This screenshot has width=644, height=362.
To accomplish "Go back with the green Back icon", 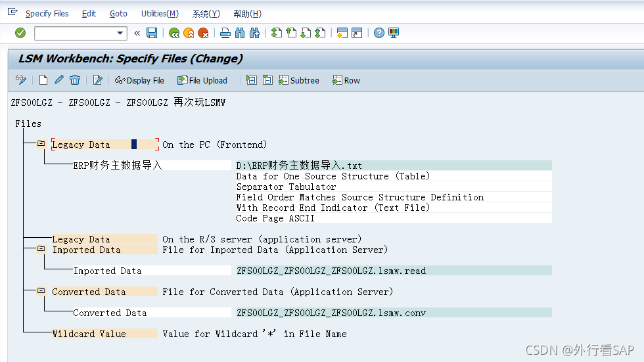I will coord(174,33).
